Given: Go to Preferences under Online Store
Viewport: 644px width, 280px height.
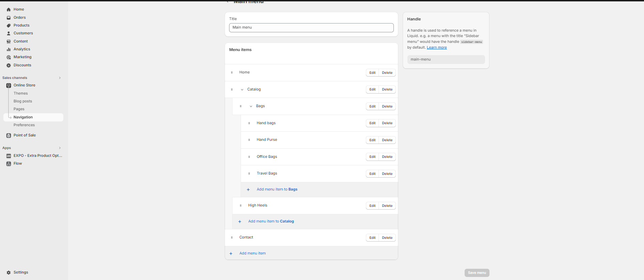Looking at the screenshot, I should [x=24, y=125].
